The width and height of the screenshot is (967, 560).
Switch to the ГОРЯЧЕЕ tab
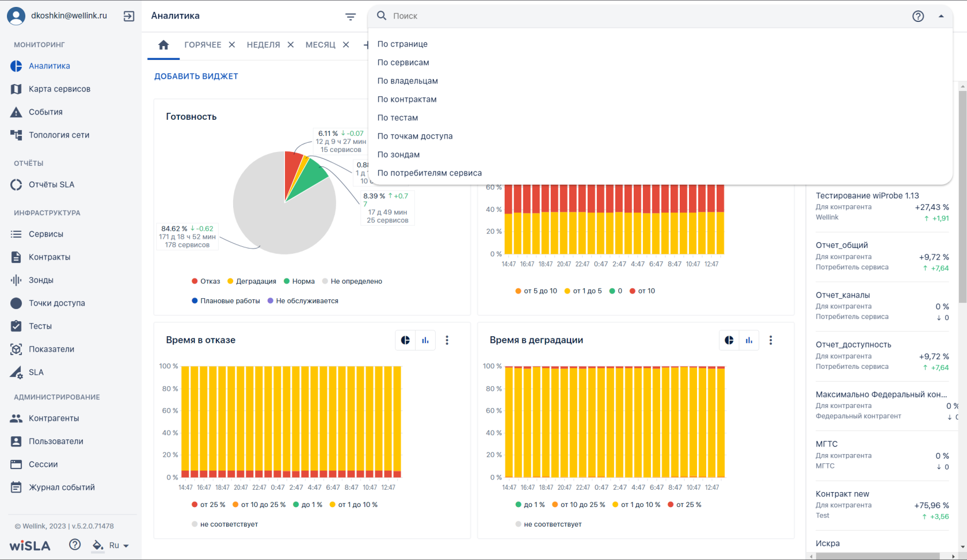click(203, 45)
